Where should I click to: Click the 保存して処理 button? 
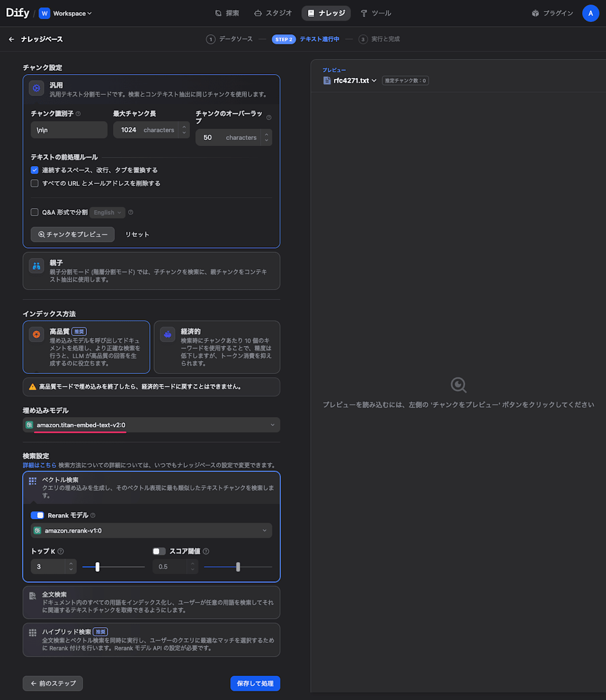pyautogui.click(x=255, y=683)
